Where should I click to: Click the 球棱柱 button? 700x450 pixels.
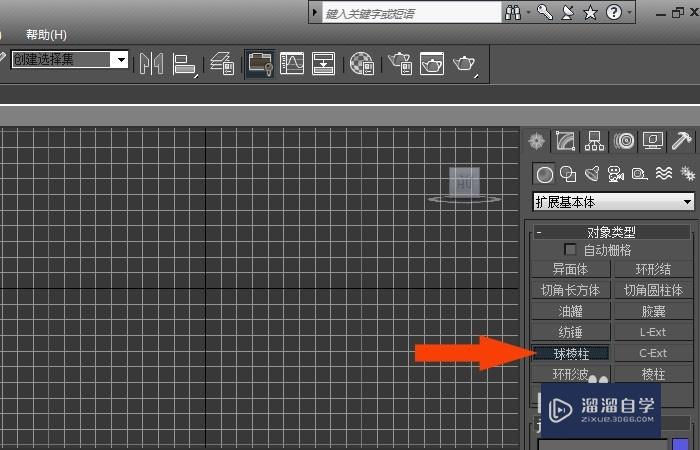tap(571, 353)
